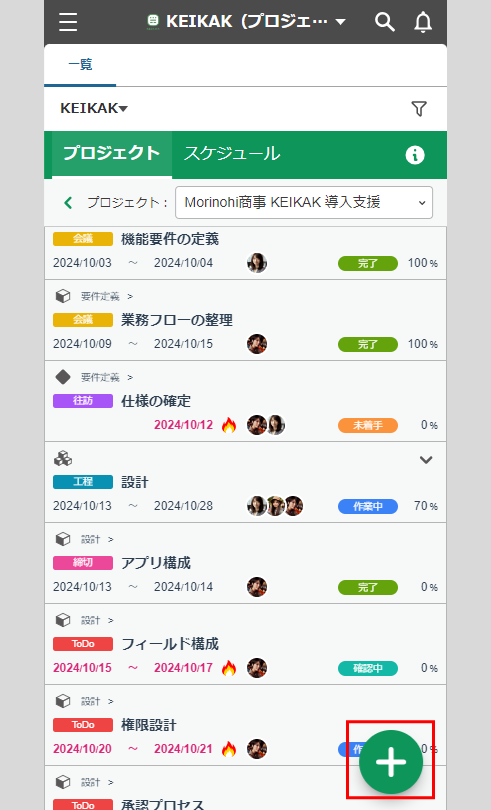The width and height of the screenshot is (491, 810).
Task: Switch to the スケジュール tab
Action: [x=232, y=154]
